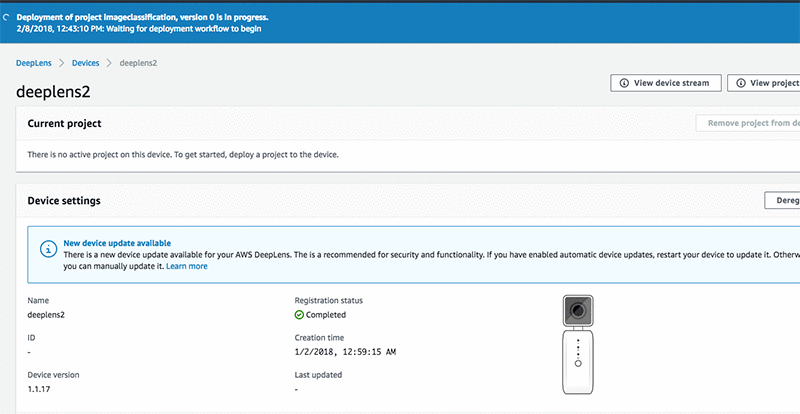Select the deeplens2 breadcrumb text

click(138, 63)
